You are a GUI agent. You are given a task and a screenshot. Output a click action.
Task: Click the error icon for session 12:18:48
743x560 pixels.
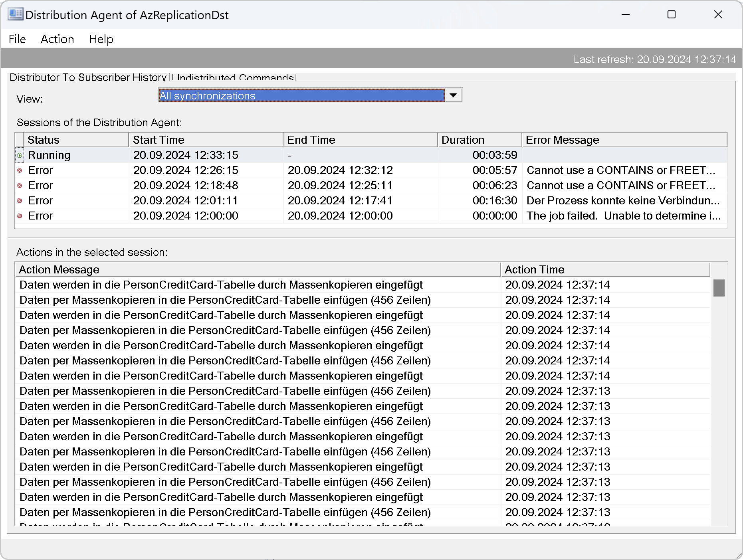[x=20, y=186]
